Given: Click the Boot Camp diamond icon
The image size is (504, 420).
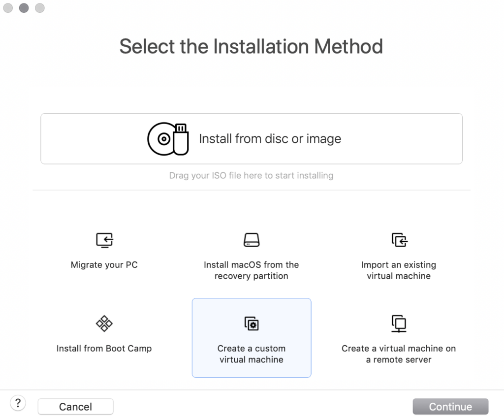Looking at the screenshot, I should (104, 323).
